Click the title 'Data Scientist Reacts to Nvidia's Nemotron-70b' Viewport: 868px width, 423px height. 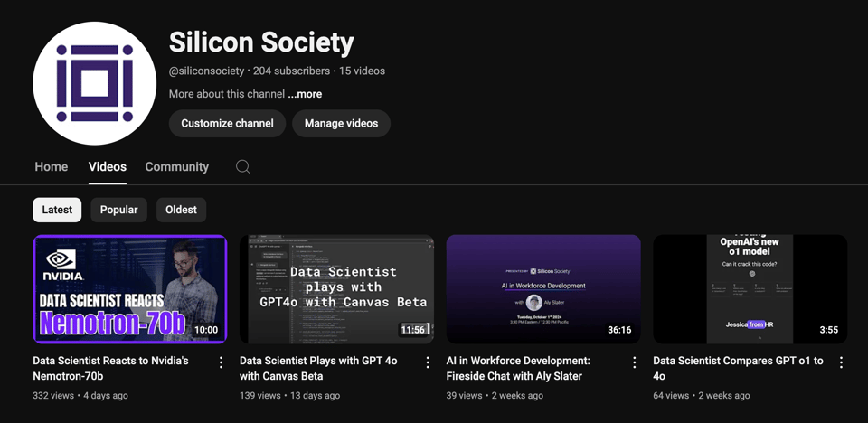[110, 368]
